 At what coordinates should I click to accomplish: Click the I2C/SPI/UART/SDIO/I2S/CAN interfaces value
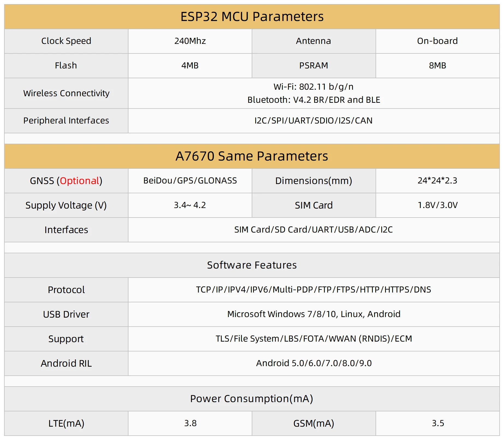314,120
